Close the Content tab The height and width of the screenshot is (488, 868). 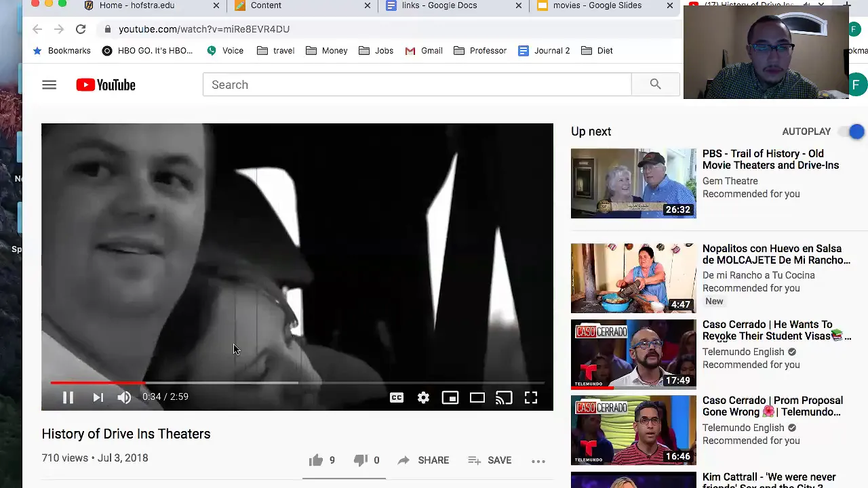[x=368, y=5]
